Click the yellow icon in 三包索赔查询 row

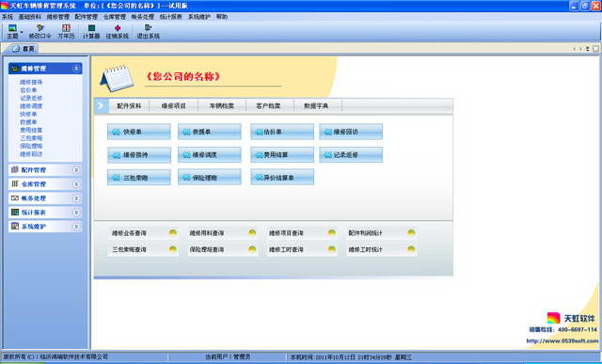pos(173,249)
